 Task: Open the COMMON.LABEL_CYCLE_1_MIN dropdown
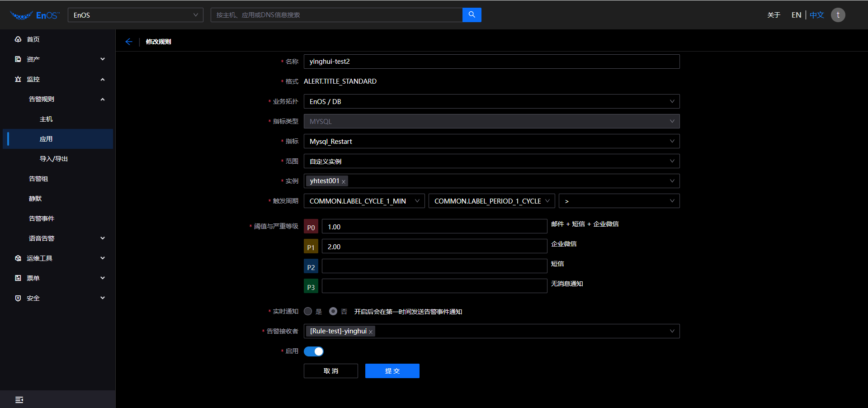pos(364,201)
